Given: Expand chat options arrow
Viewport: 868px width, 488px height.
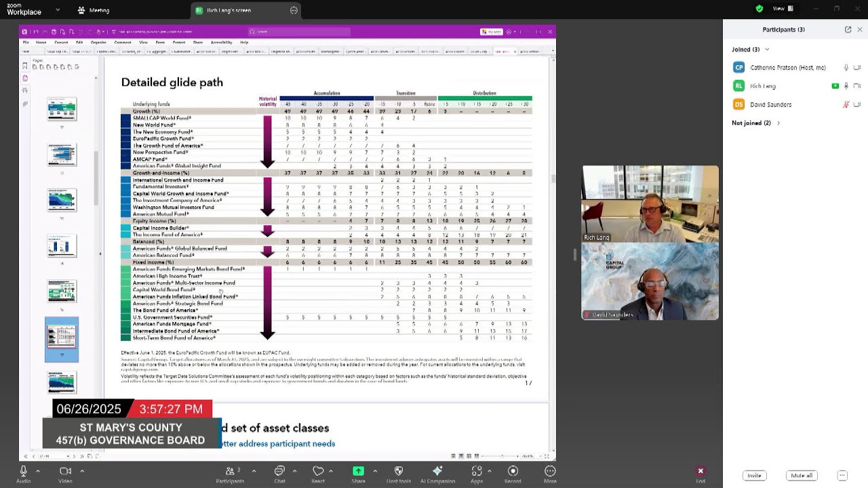Looking at the screenshot, I should (x=294, y=471).
